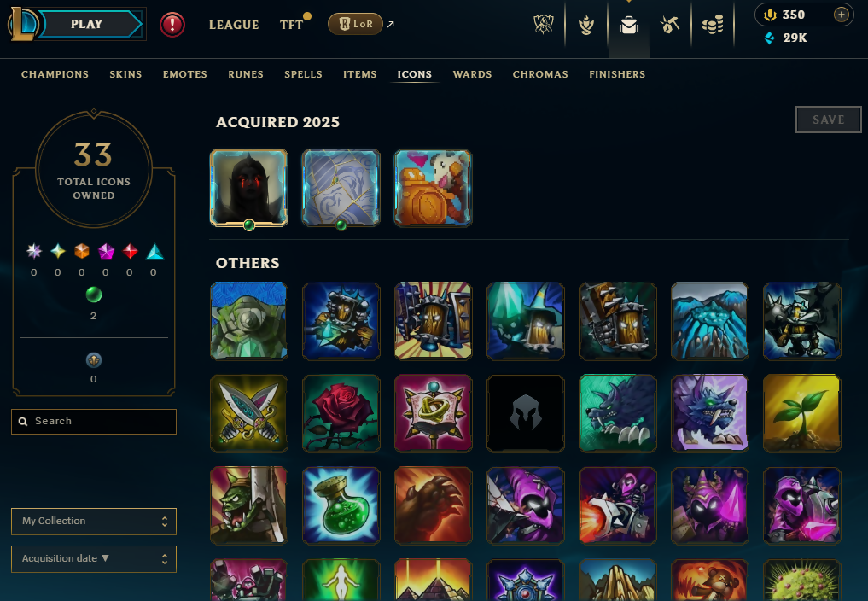
Task: Pick the Poro and Blitzcrank 2025 icon
Action: click(433, 188)
